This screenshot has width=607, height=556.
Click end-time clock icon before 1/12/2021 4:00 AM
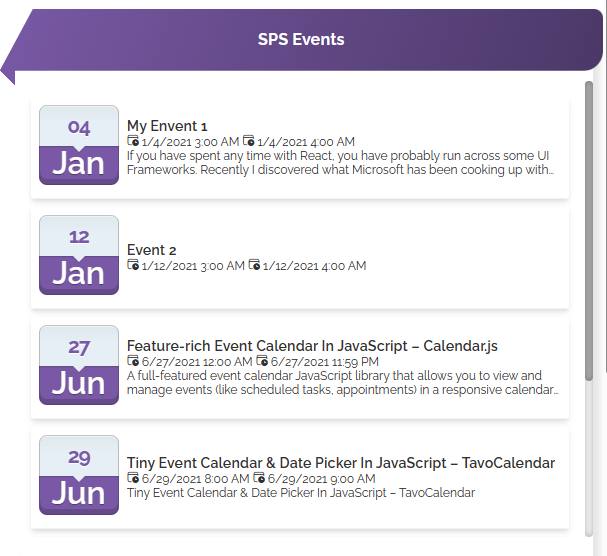pyautogui.click(x=254, y=265)
